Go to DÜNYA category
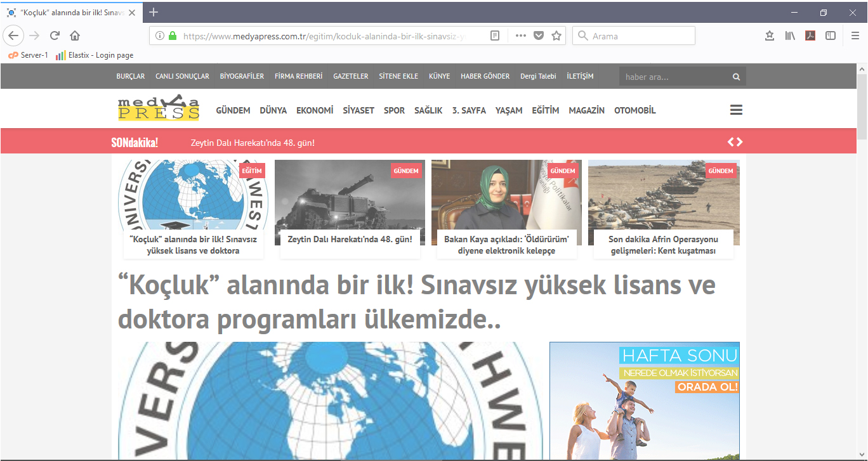868x461 pixels. 273,110
